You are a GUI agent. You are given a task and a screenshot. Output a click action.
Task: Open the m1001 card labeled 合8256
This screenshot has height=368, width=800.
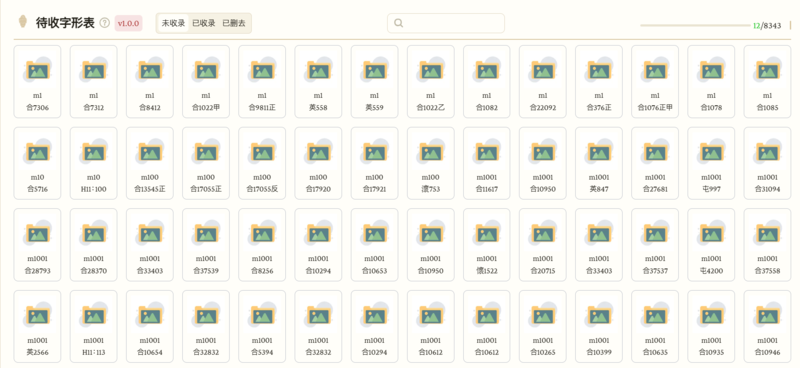coord(262,245)
